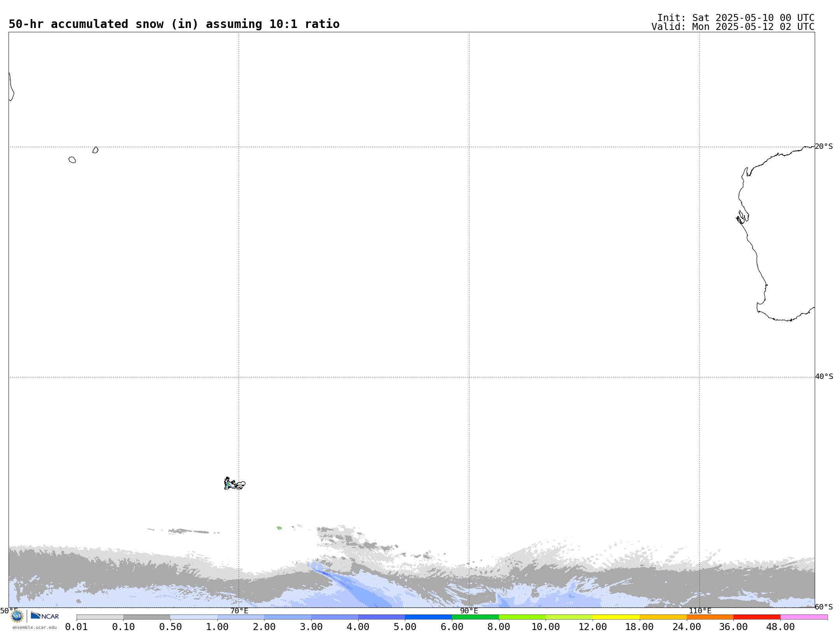Click the Mauritius island outline near 20°S

(95, 150)
